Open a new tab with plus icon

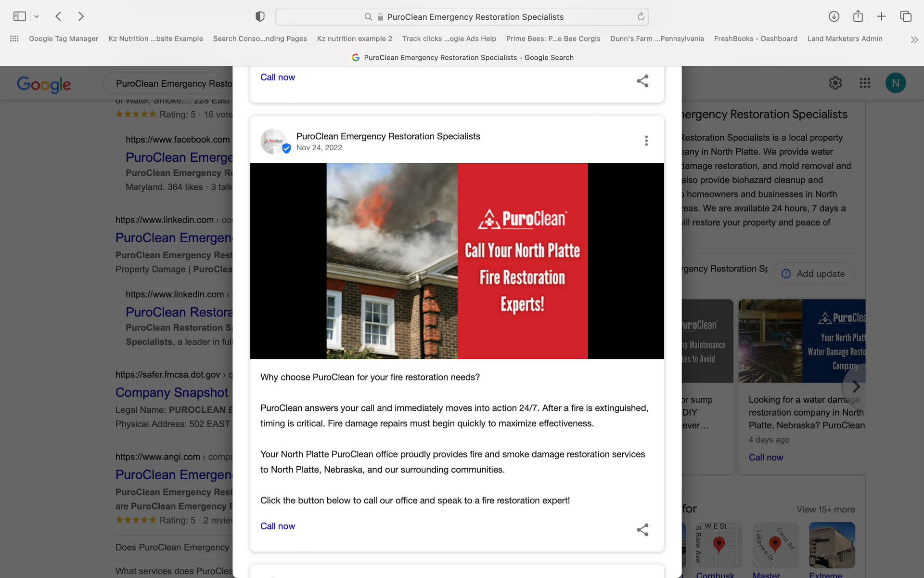point(881,16)
